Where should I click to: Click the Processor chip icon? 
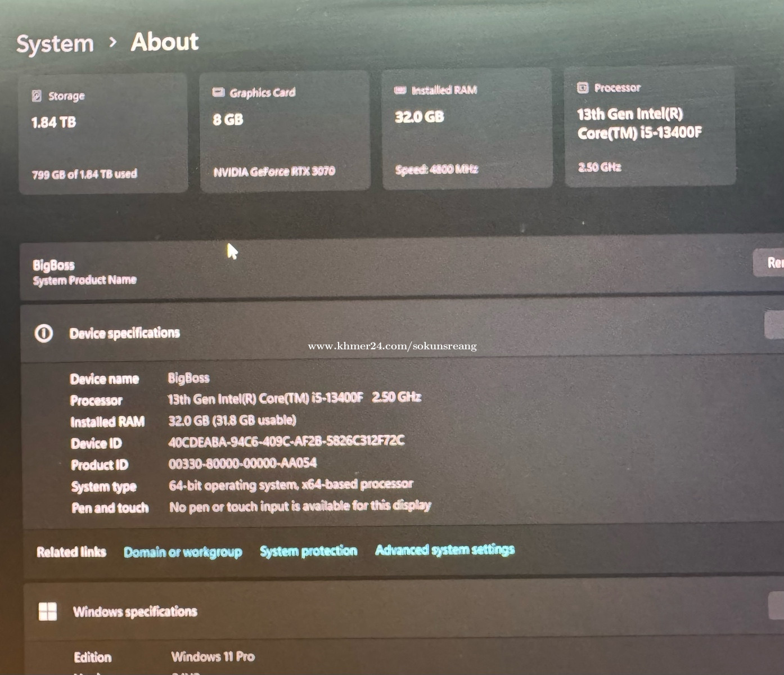tap(583, 87)
